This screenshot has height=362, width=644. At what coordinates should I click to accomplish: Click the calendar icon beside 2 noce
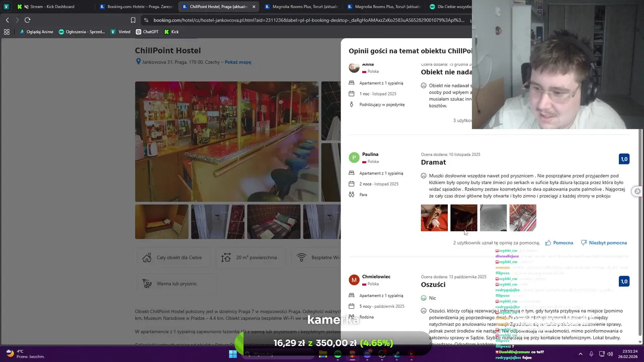[352, 184]
